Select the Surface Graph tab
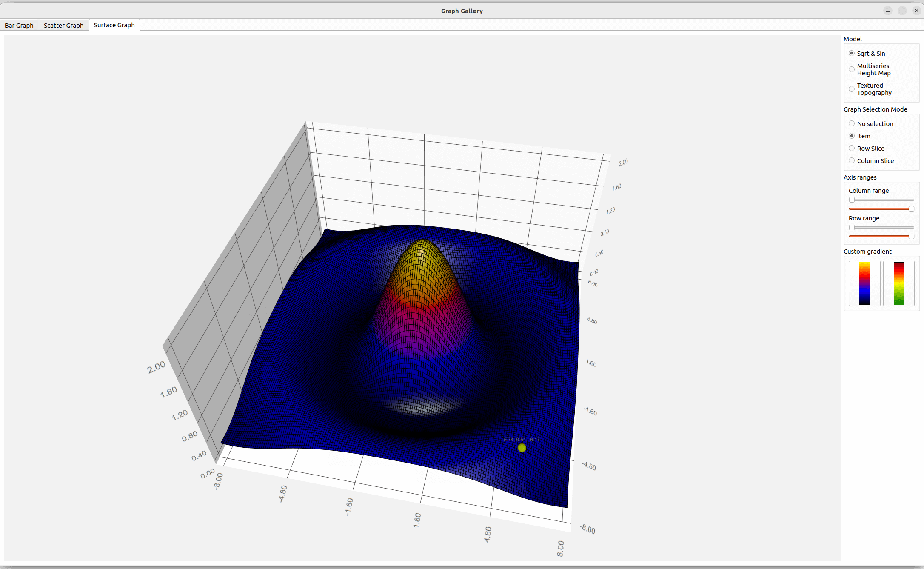 (114, 25)
